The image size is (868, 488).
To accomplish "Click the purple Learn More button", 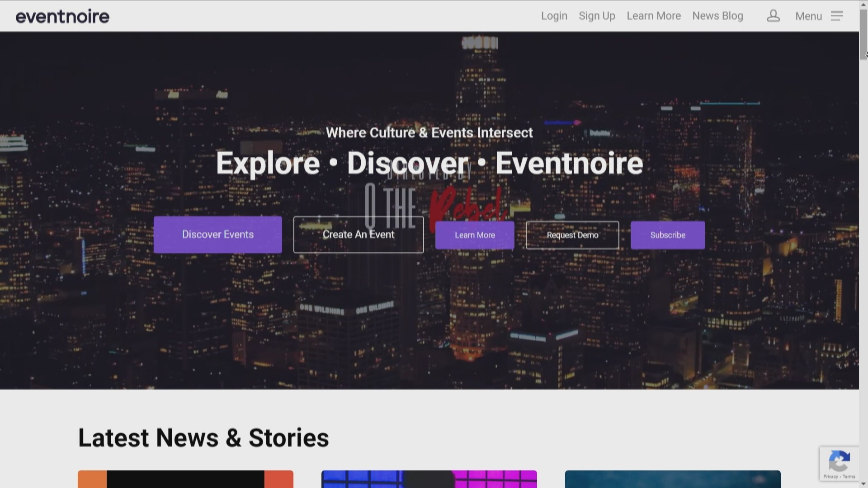I will 475,235.
